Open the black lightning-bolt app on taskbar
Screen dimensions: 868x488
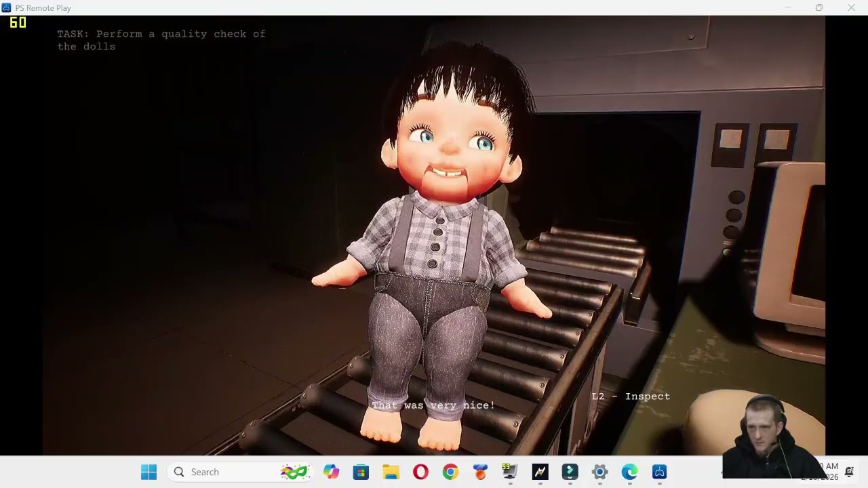[540, 472]
